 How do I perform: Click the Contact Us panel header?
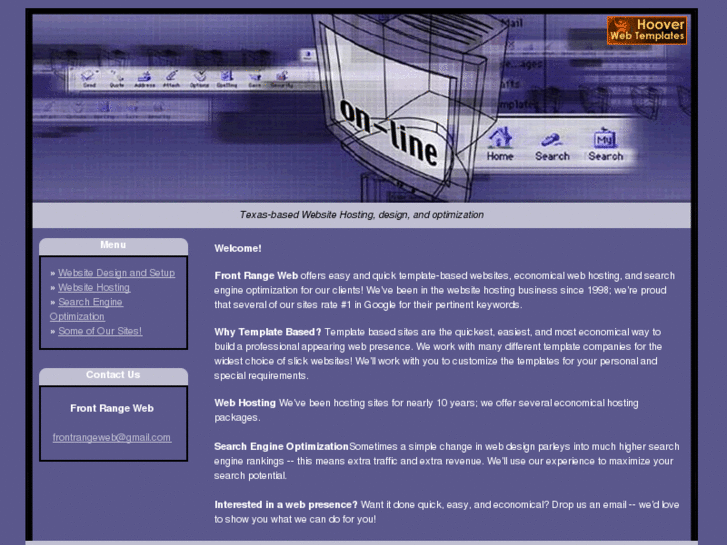tap(114, 375)
